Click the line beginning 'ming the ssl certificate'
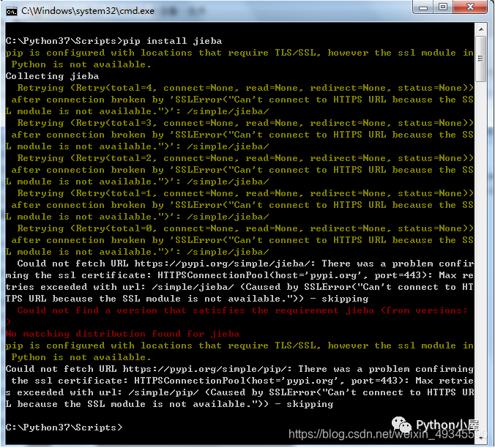This screenshot has width=495, height=448. 239,275
